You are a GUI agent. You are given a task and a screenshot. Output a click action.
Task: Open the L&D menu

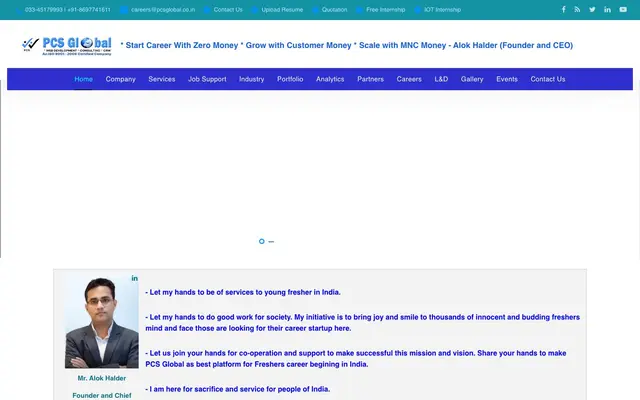(441, 79)
